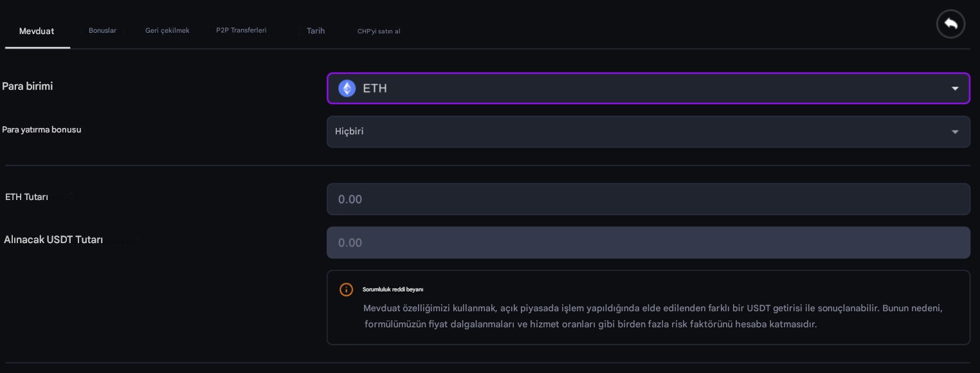980x373 pixels.
Task: Go to the P2P Transferleri tab
Action: click(x=241, y=30)
